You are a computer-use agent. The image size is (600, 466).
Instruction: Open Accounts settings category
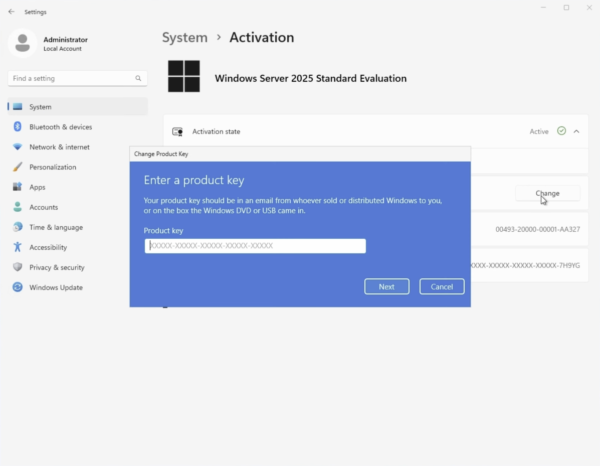click(77, 207)
